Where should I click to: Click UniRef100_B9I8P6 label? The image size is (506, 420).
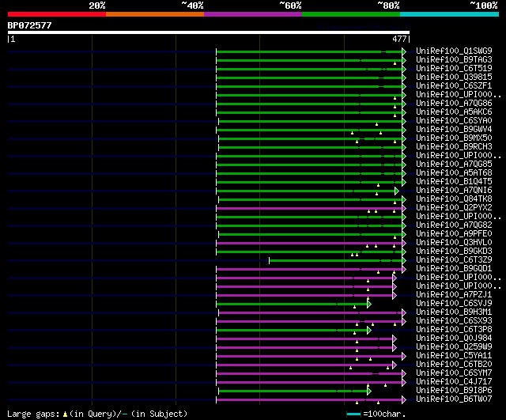point(454,391)
